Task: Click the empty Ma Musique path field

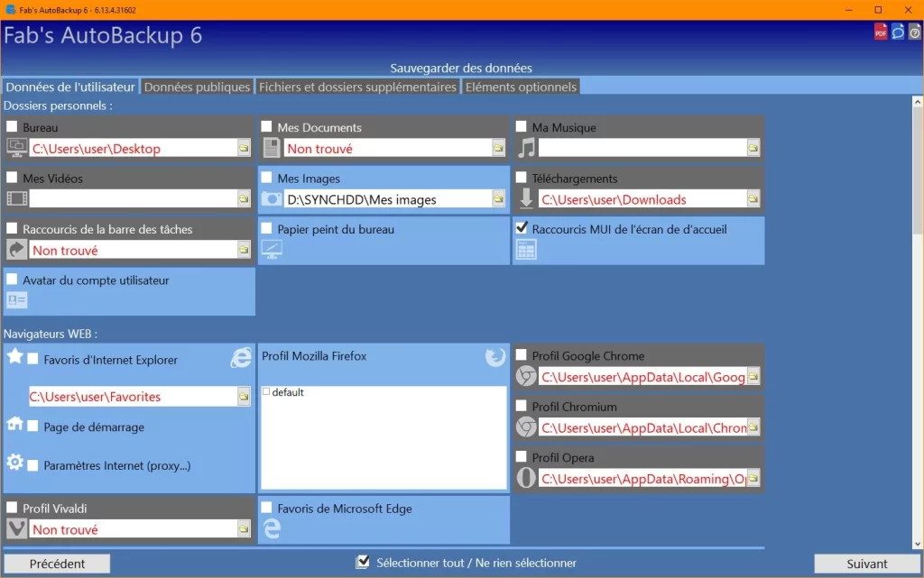Action: [x=642, y=148]
